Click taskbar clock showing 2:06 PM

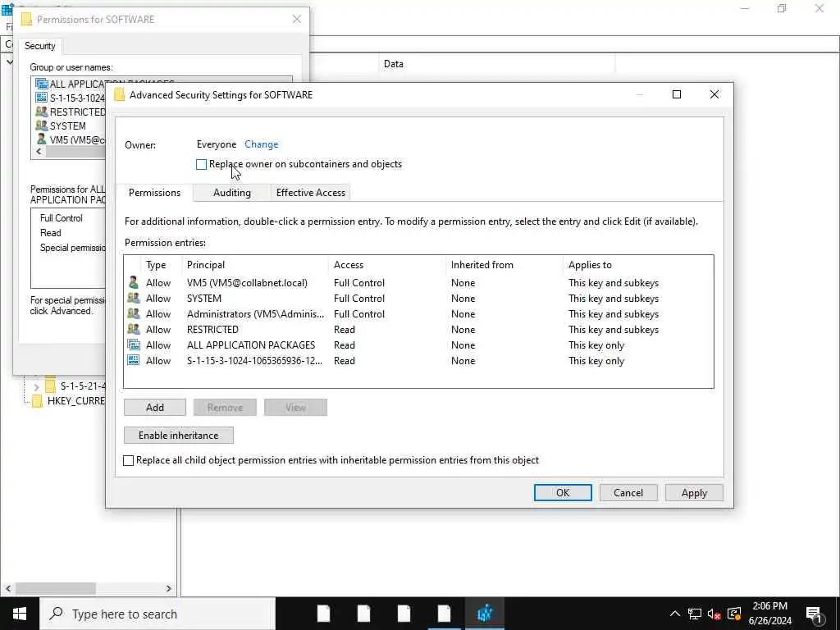[x=769, y=614]
